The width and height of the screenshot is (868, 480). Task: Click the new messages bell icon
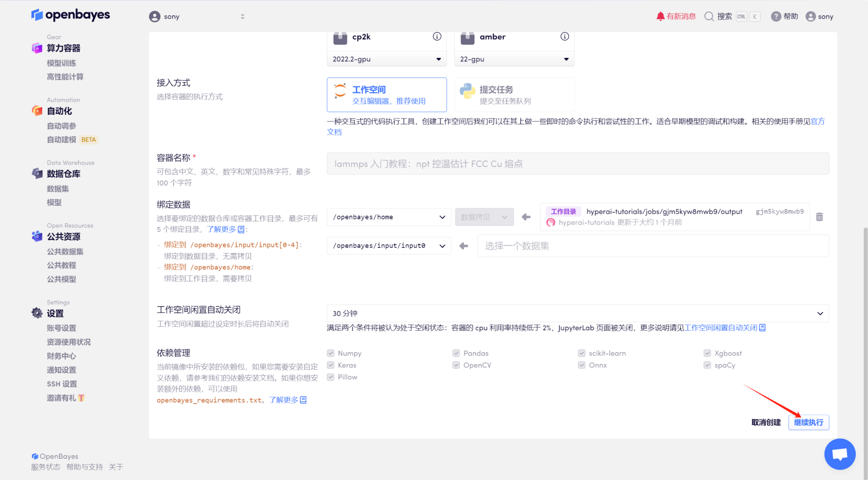point(660,16)
